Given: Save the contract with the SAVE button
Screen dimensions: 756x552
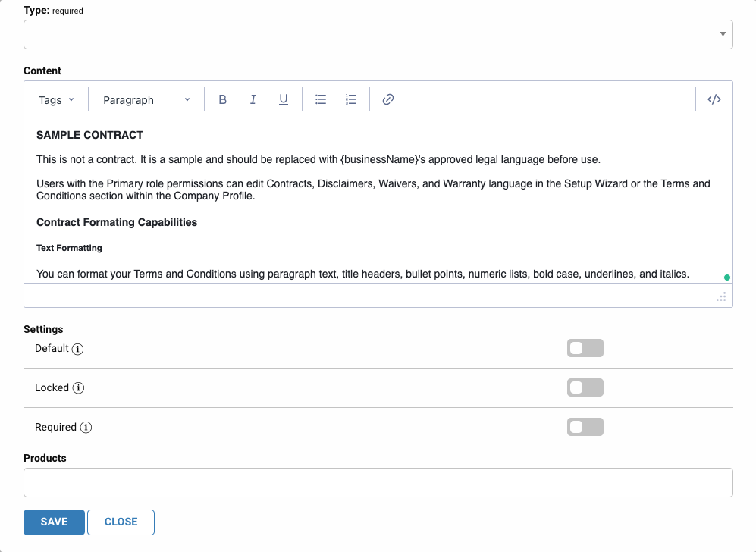Looking at the screenshot, I should [54, 522].
